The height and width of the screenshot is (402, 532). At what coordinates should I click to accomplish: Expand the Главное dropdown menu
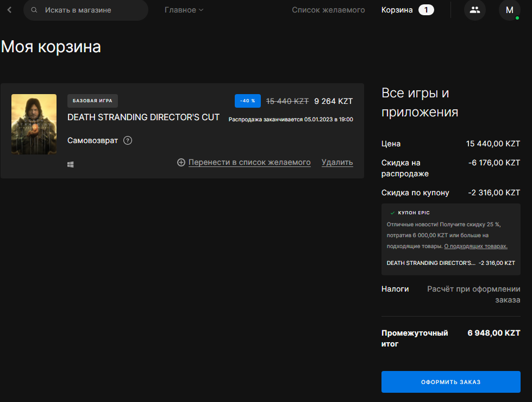click(x=184, y=10)
